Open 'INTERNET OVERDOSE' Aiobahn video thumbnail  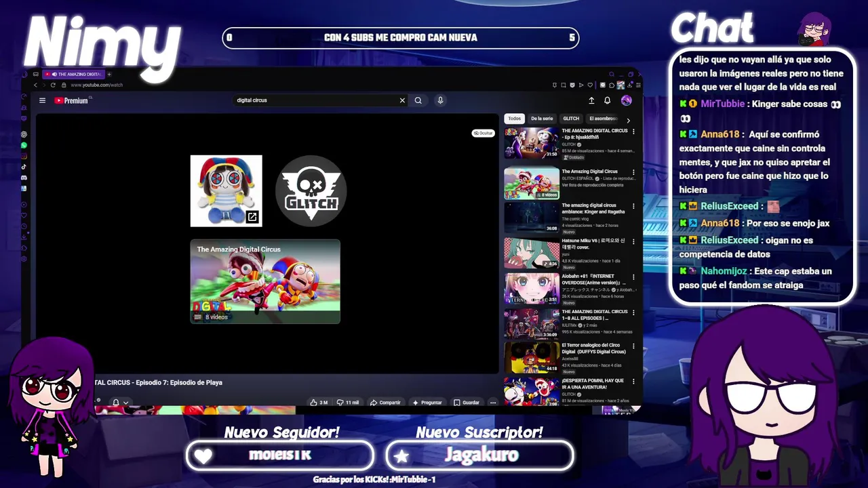[532, 289]
